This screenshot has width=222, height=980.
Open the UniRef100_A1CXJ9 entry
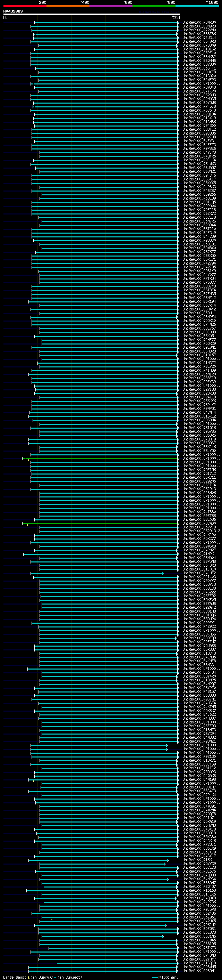pos(199,118)
